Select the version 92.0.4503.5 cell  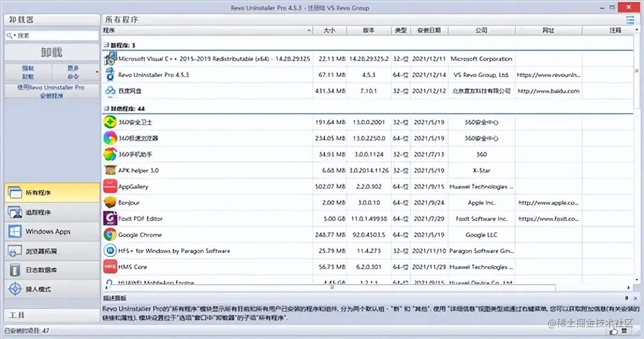point(369,235)
